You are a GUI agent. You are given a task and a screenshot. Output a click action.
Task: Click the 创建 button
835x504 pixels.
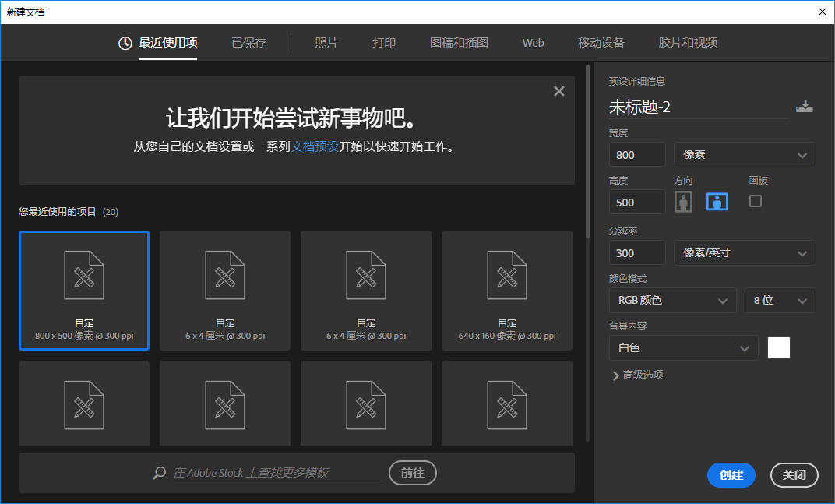(x=731, y=475)
